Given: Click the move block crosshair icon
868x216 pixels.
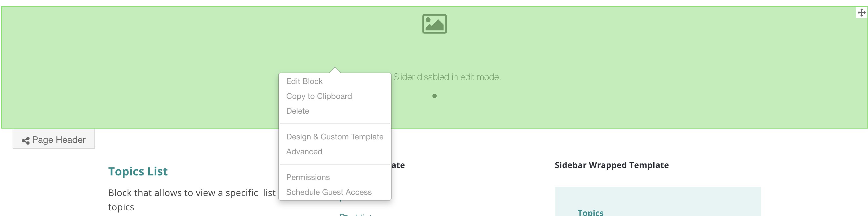Looking at the screenshot, I should (x=861, y=13).
